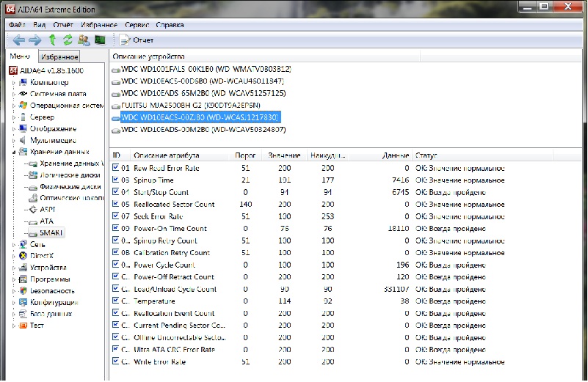Click the Forward navigation arrow in toolbar
Image resolution: width=588 pixels, height=382 pixels.
coord(35,40)
